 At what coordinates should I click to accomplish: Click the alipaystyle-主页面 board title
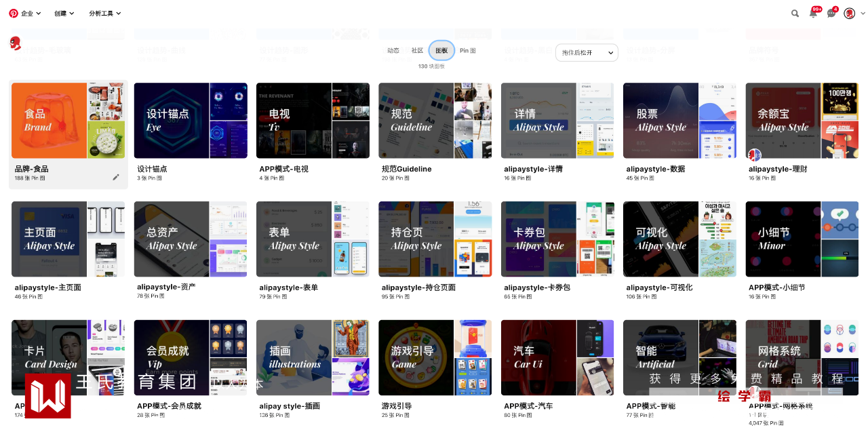click(x=48, y=288)
